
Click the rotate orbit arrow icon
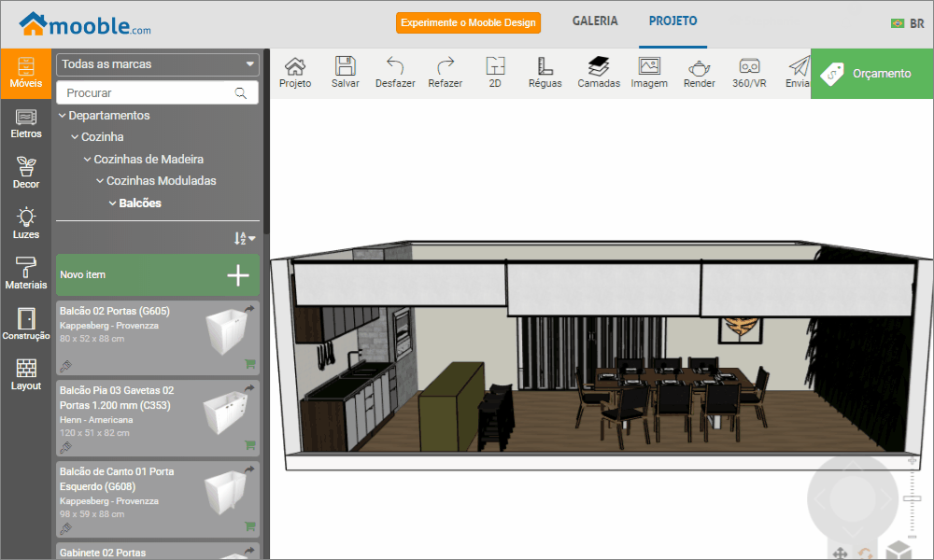[x=866, y=554]
